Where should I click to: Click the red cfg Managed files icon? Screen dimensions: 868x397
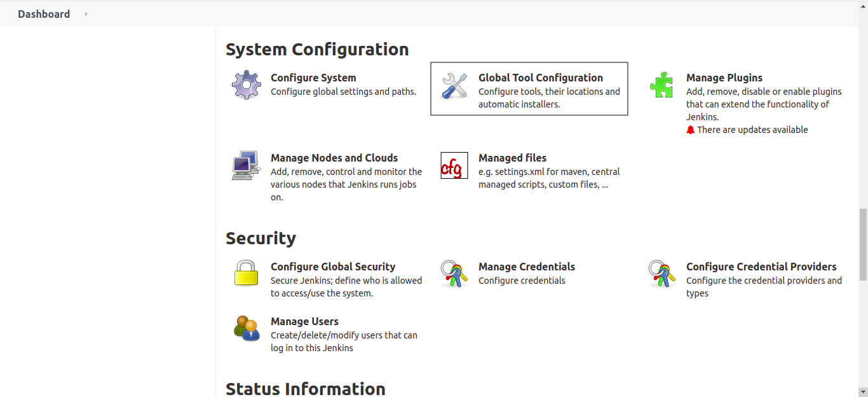454,165
